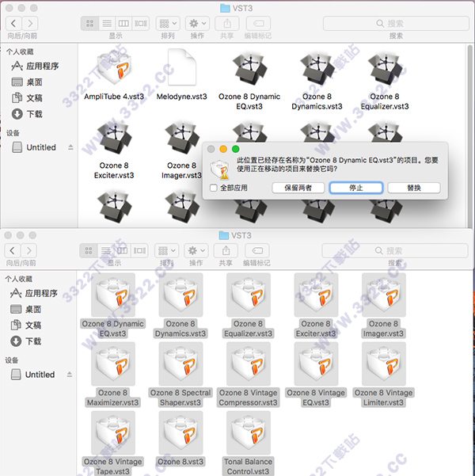The height and width of the screenshot is (476, 475).
Task: Select Ozone 8 Exciter.vst3 in lower window
Action: click(316, 295)
